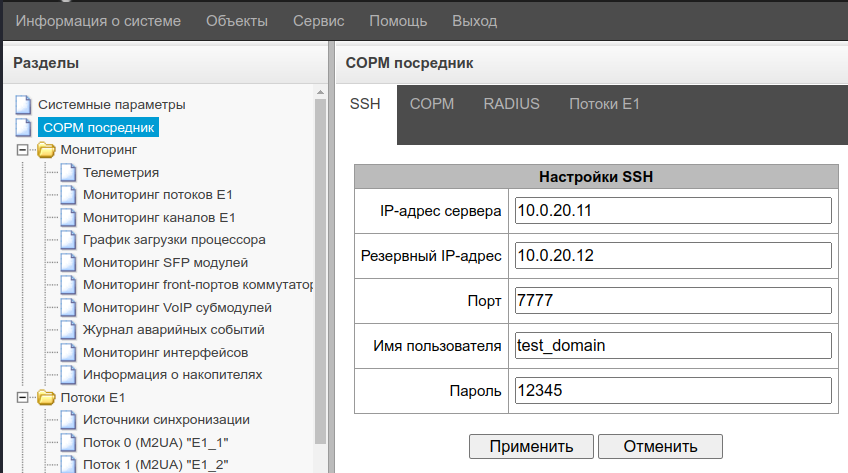Click the page icon beside Журнал аварийных событий

point(68,330)
